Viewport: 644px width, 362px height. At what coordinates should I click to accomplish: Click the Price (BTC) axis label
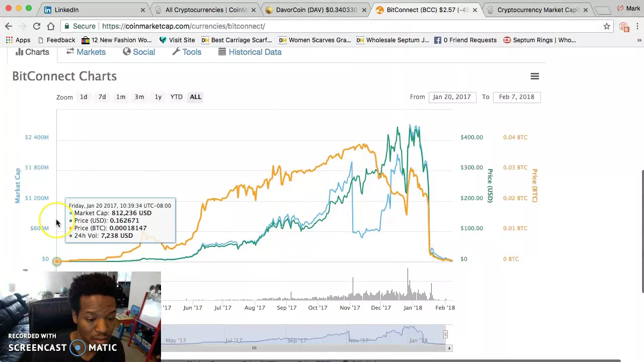coord(535,186)
